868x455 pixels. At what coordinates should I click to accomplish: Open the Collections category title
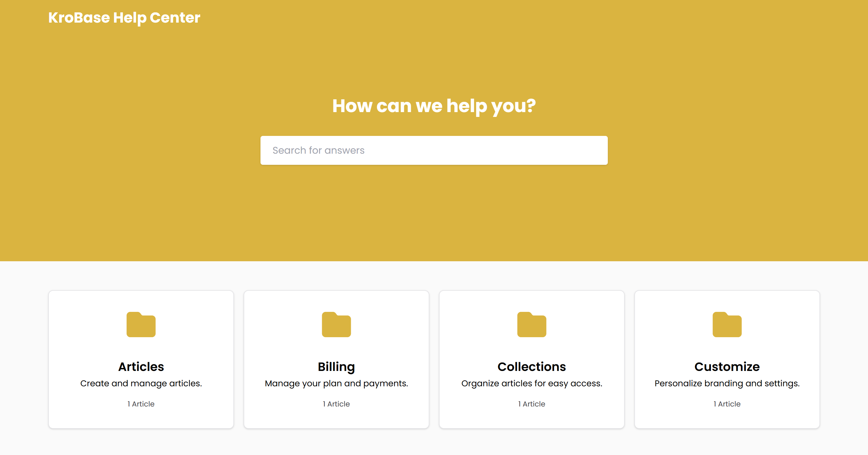[532, 366]
